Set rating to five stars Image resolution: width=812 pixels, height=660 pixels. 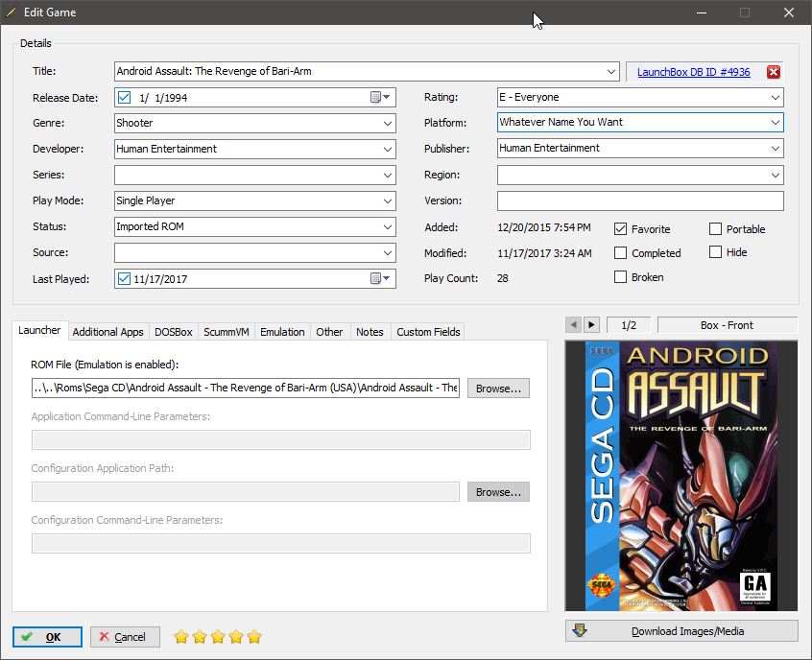pyautogui.click(x=254, y=637)
